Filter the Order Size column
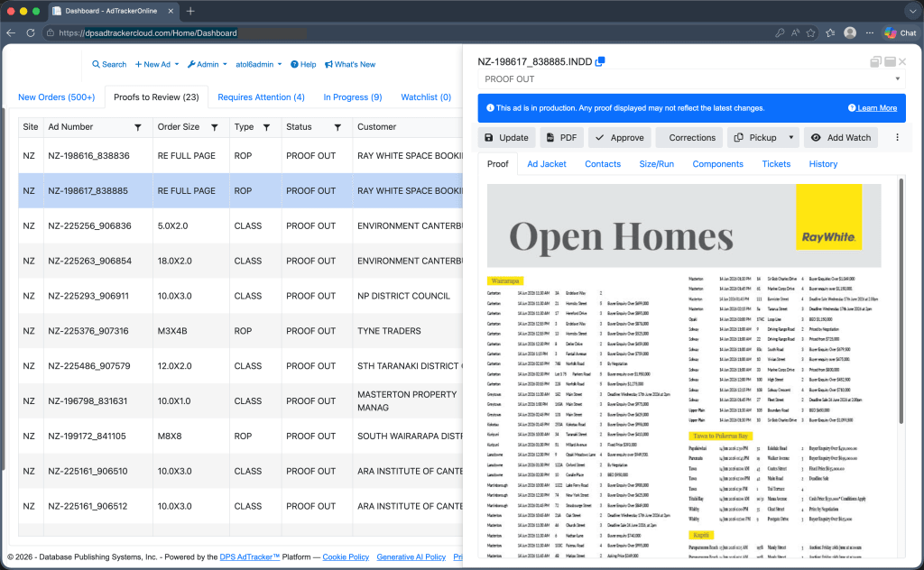The width and height of the screenshot is (924, 570). click(x=215, y=127)
